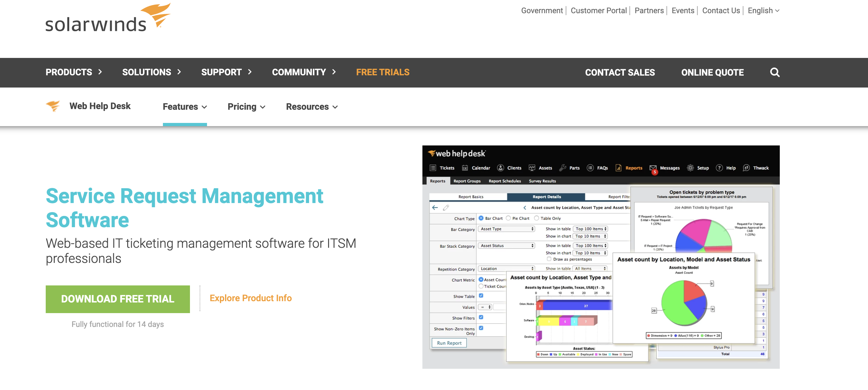
Task: Click the SolarWinds logo
Action: pyautogui.click(x=108, y=19)
